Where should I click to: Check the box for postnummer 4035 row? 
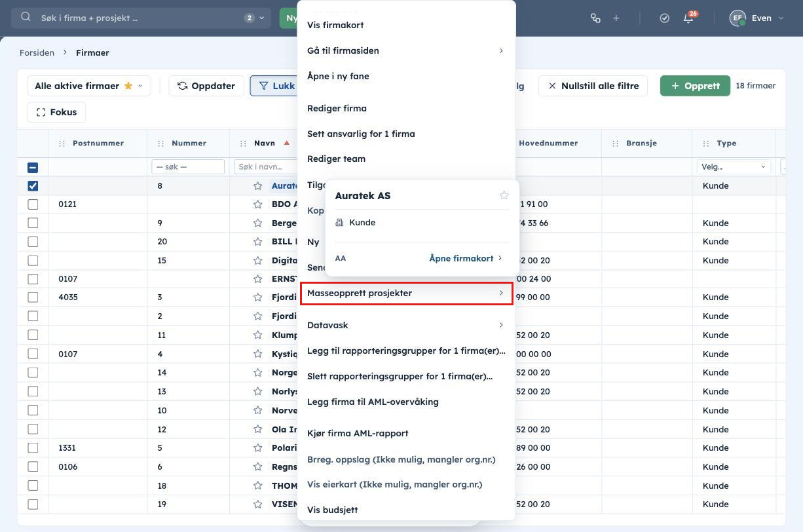click(33, 297)
